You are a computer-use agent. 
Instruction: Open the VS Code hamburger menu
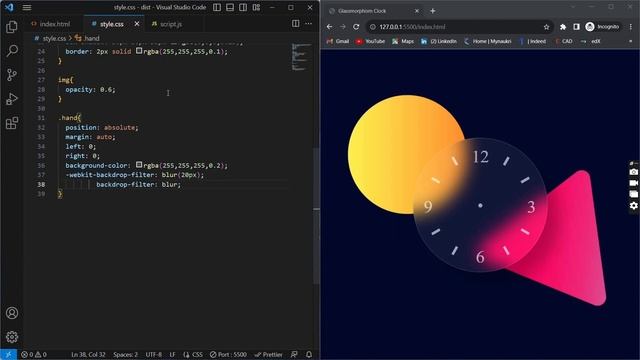[x=27, y=7]
